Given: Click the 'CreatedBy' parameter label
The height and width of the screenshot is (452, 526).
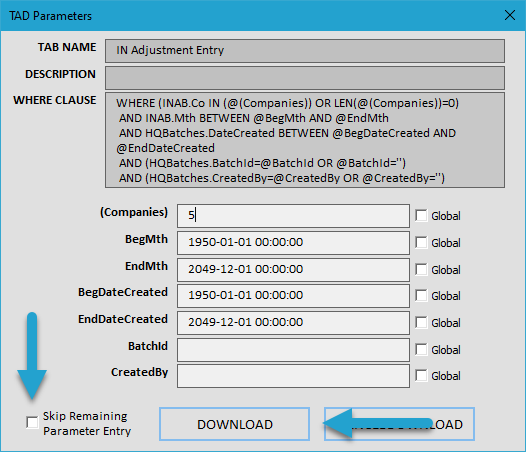Looking at the screenshot, I should tap(140, 372).
